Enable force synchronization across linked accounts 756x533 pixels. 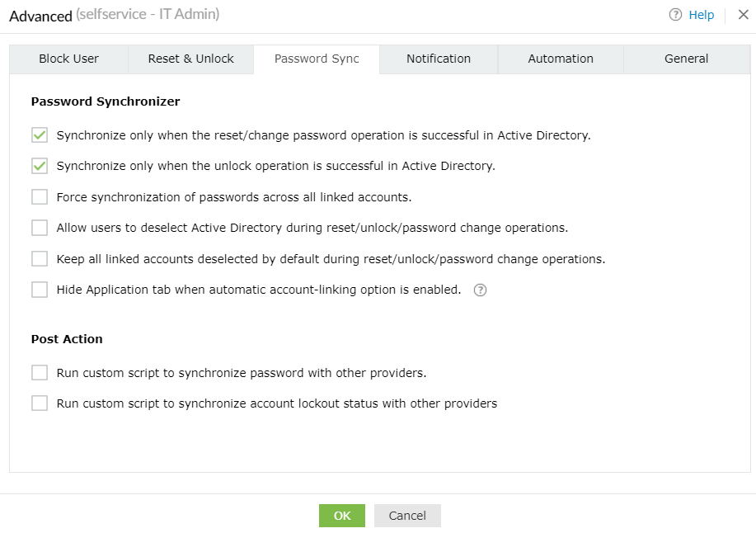click(40, 197)
